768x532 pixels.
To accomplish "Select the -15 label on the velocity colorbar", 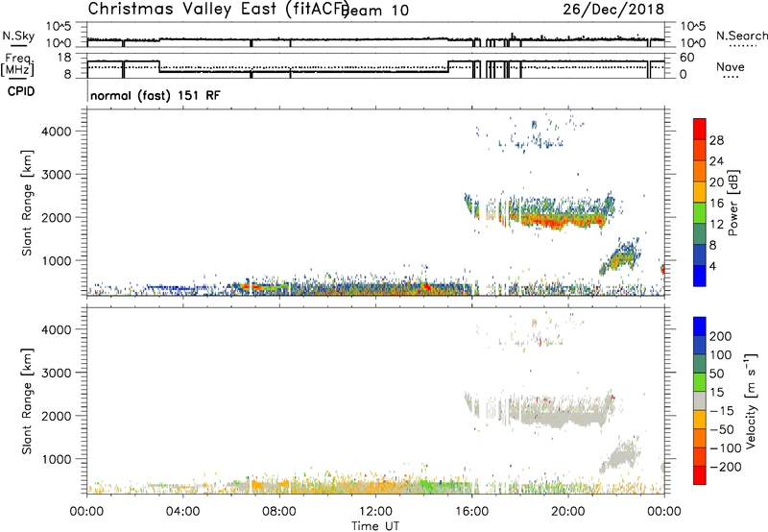I will click(722, 411).
